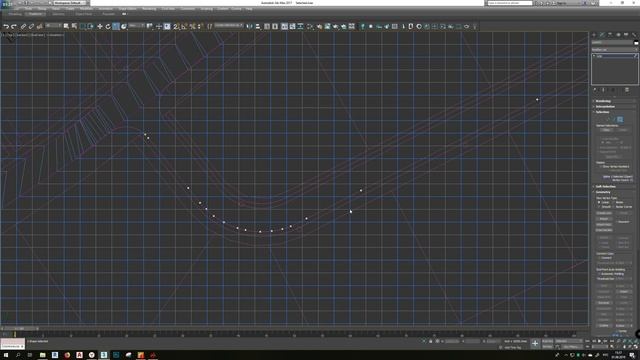This screenshot has width=640, height=360.
Task: Click the Align tool icon
Action: pyautogui.click(x=258, y=26)
